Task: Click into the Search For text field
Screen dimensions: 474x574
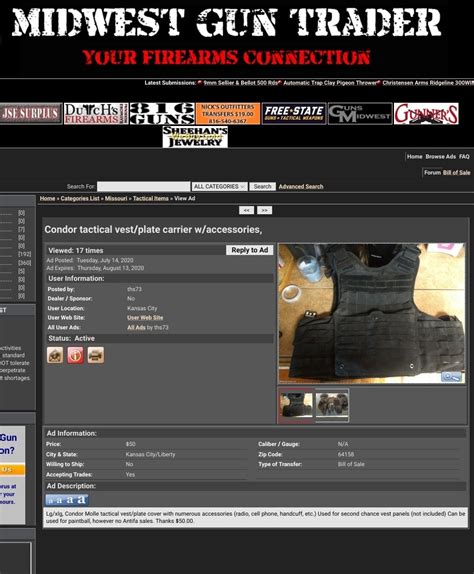Action: click(x=143, y=186)
